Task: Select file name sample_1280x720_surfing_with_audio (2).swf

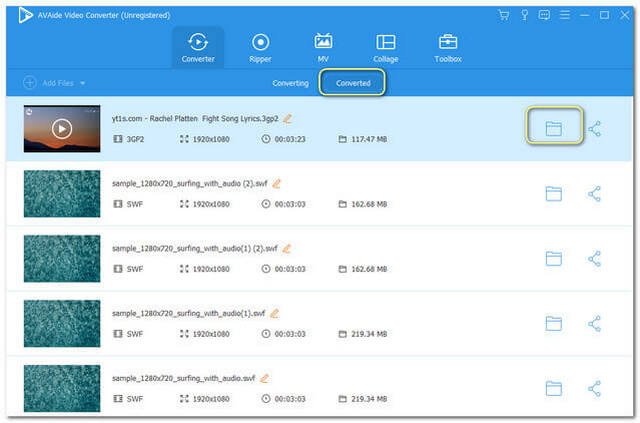Action: coord(190,184)
